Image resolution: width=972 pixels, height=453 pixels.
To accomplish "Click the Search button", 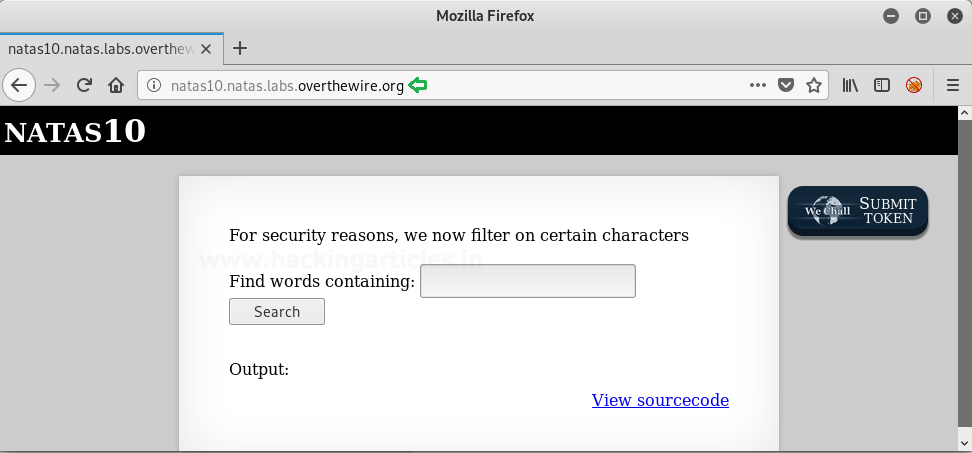I will tap(277, 312).
